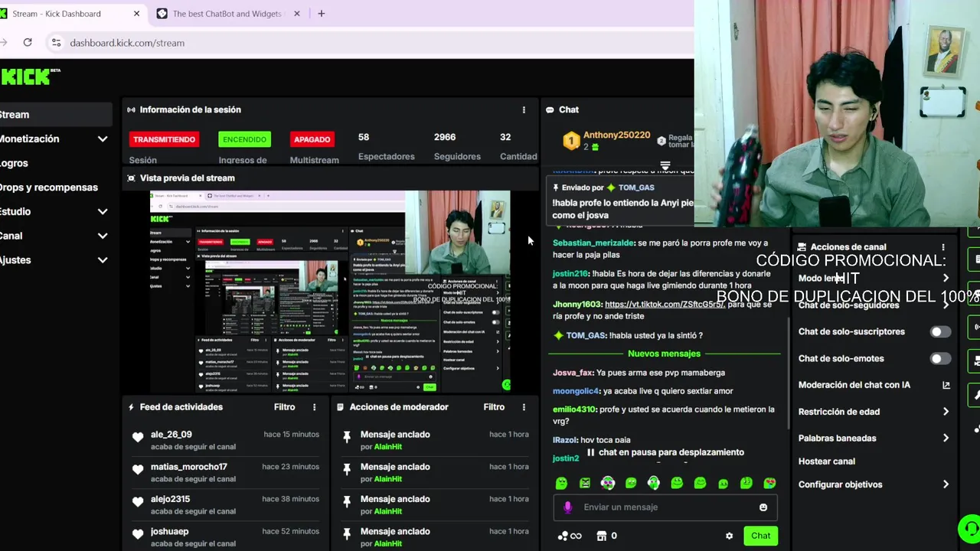Open chat settings gear icon
The height and width of the screenshot is (551, 980).
(x=729, y=536)
